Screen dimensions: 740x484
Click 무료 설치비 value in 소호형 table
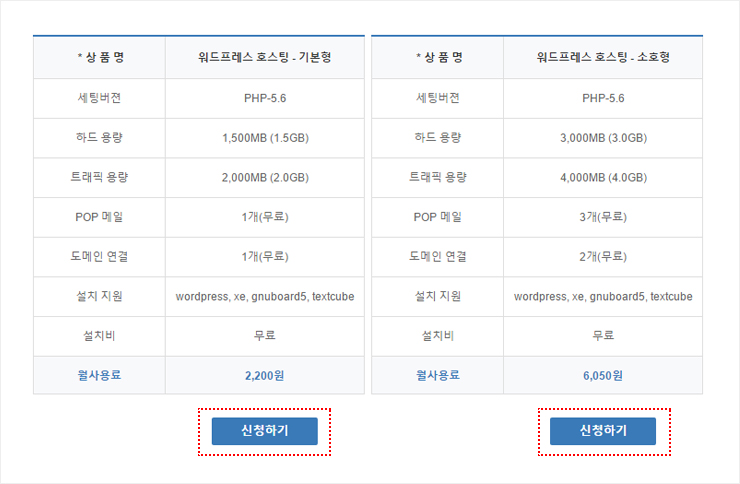[x=603, y=335]
